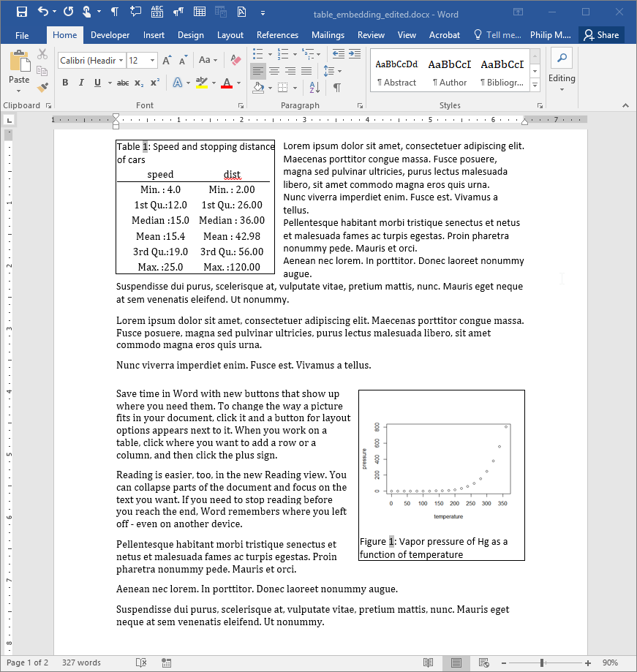Switch to the Design tab
Viewport: 637px width, 672px height.
click(x=191, y=35)
